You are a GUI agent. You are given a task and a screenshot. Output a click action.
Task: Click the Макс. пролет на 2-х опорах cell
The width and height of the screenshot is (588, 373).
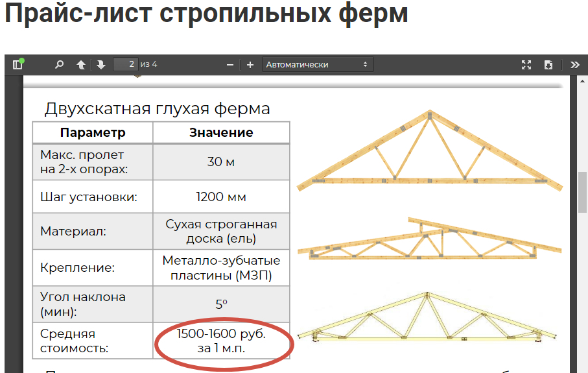coord(93,162)
